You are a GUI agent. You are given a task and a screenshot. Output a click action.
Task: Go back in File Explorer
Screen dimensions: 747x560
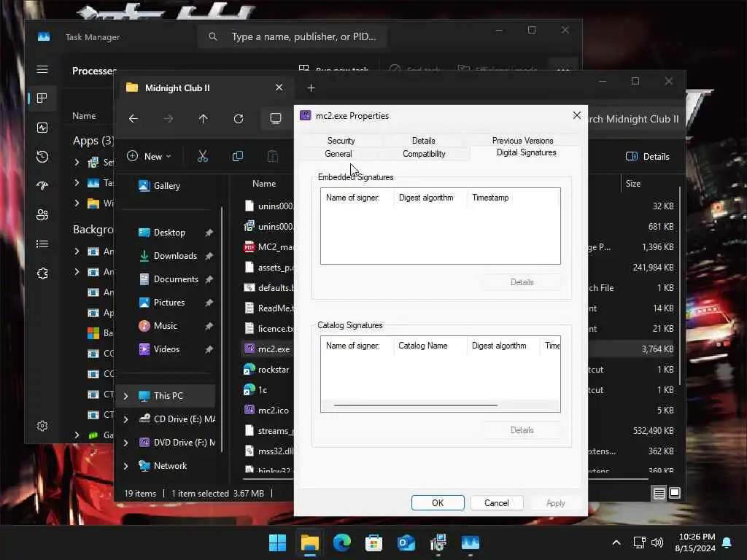133,119
